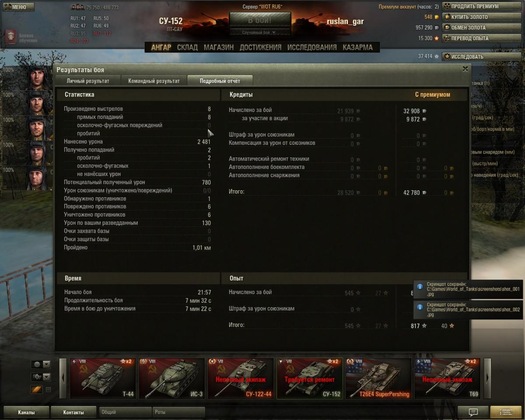This screenshot has height=420, width=525.
Task: Select the T26E4 SuperPershing tank
Action: (x=378, y=378)
